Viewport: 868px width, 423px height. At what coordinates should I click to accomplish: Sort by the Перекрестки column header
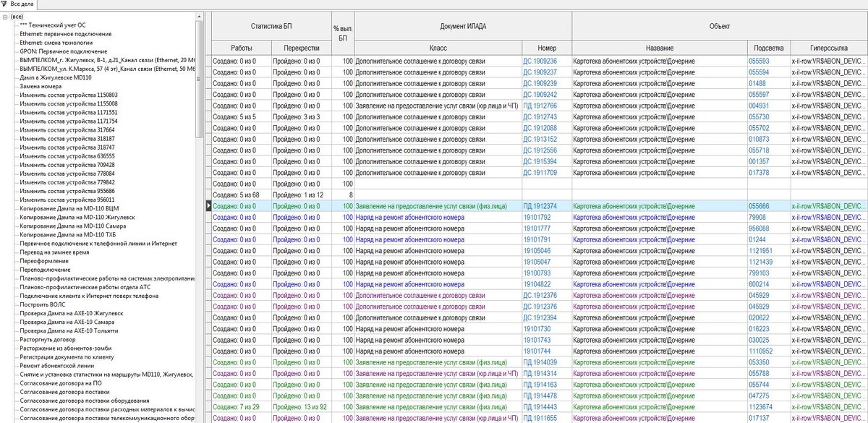[302, 47]
